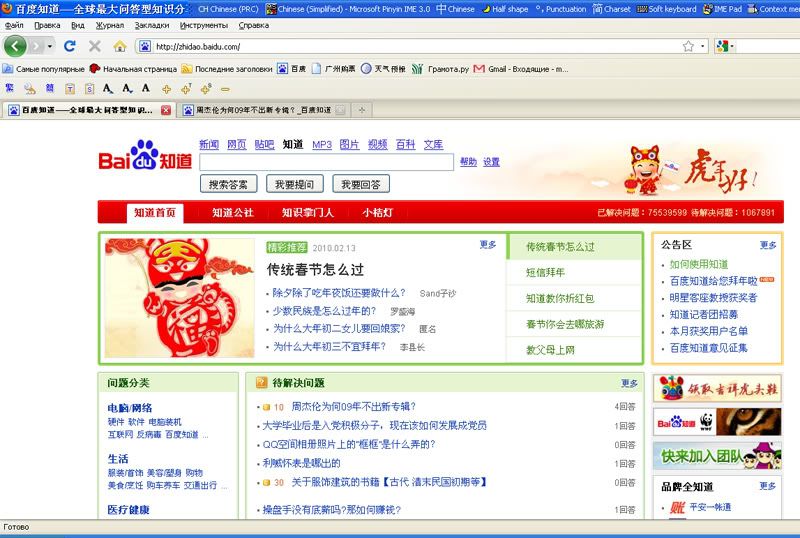The image size is (800, 538).
Task: Click the grey forward navigation arrow
Action: tap(36, 46)
